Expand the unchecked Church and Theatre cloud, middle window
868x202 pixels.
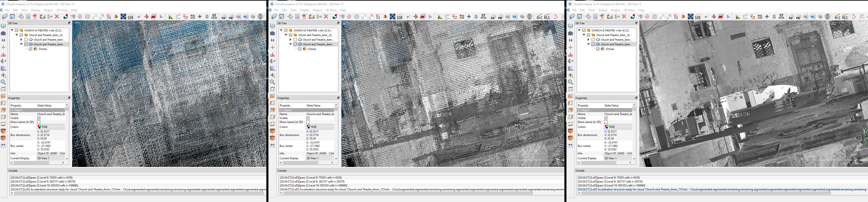pos(290,40)
